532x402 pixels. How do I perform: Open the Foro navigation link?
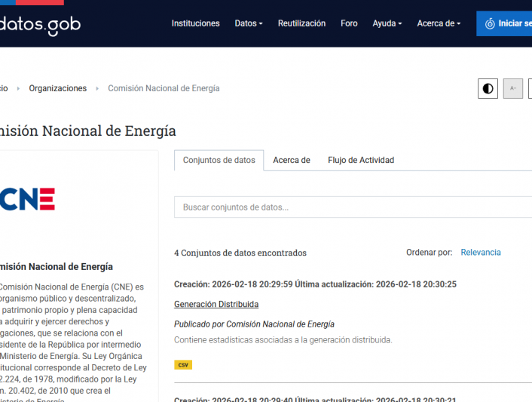349,23
